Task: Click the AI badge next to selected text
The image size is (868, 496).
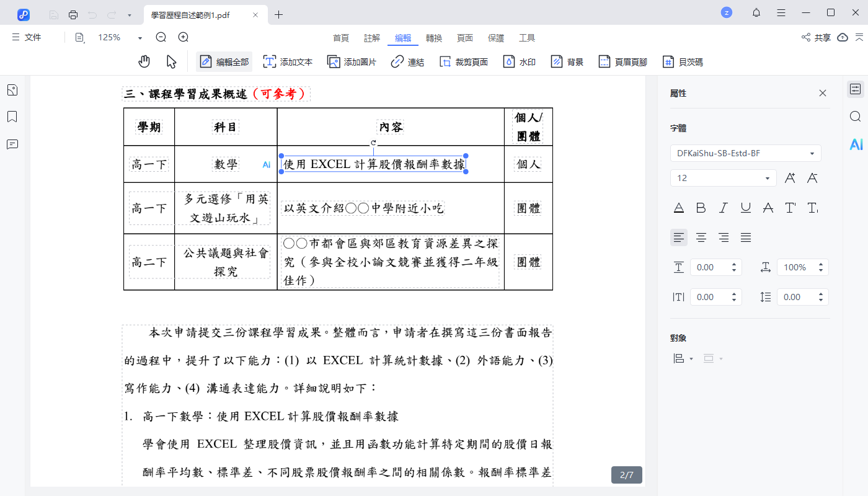Action: tap(267, 164)
